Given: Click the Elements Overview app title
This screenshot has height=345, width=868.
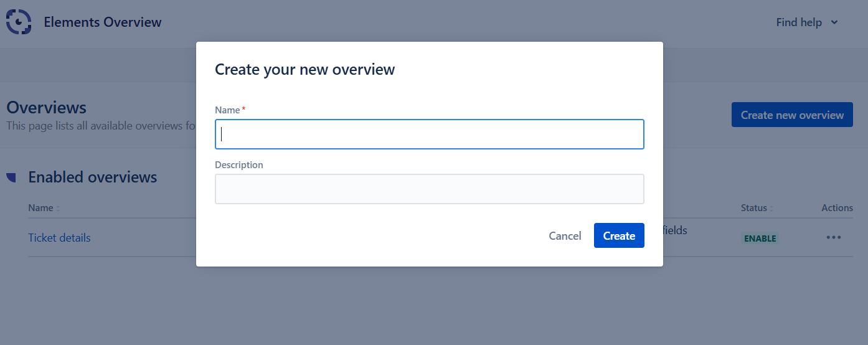Looking at the screenshot, I should (x=103, y=22).
